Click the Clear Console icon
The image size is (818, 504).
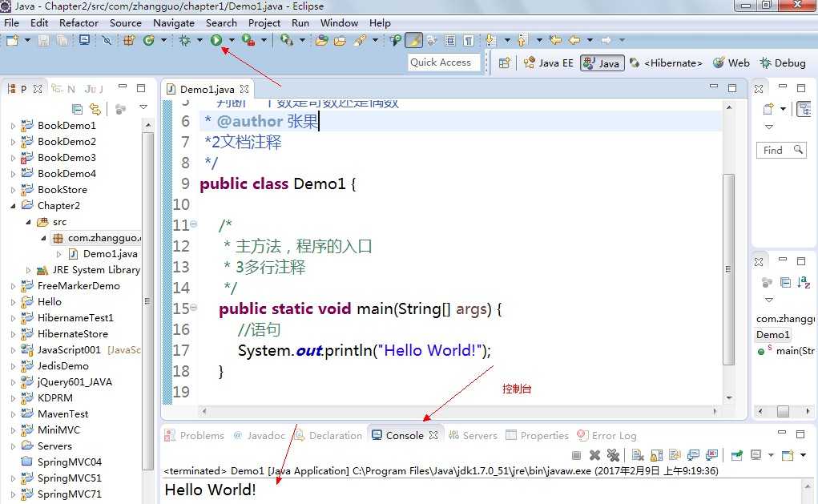point(638,455)
